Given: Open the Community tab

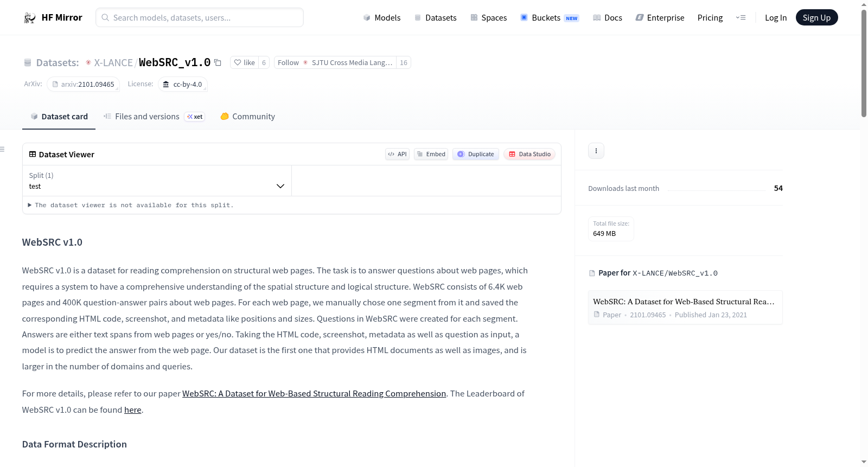Looking at the screenshot, I should pos(247,117).
